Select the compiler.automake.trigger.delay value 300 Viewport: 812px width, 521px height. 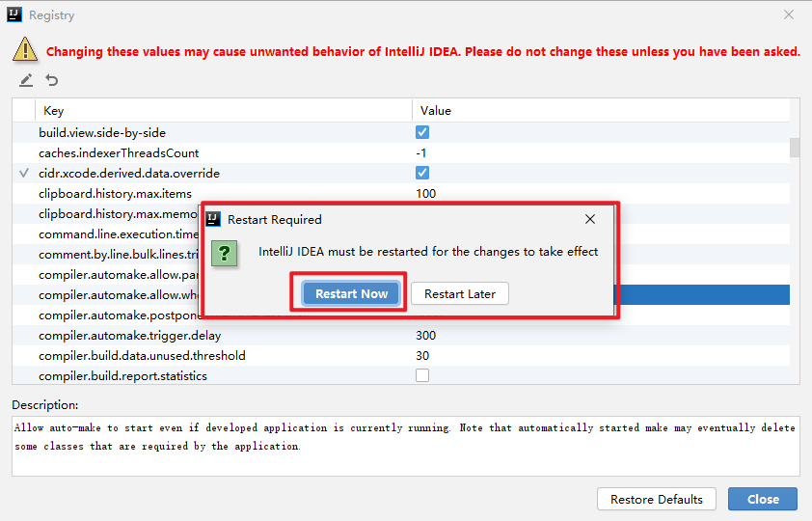pos(426,335)
